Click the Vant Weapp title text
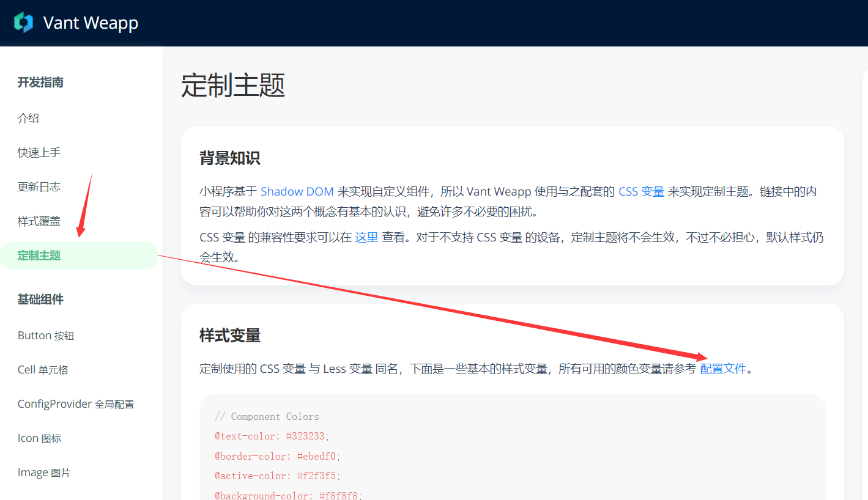The image size is (868, 500). (x=90, y=22)
